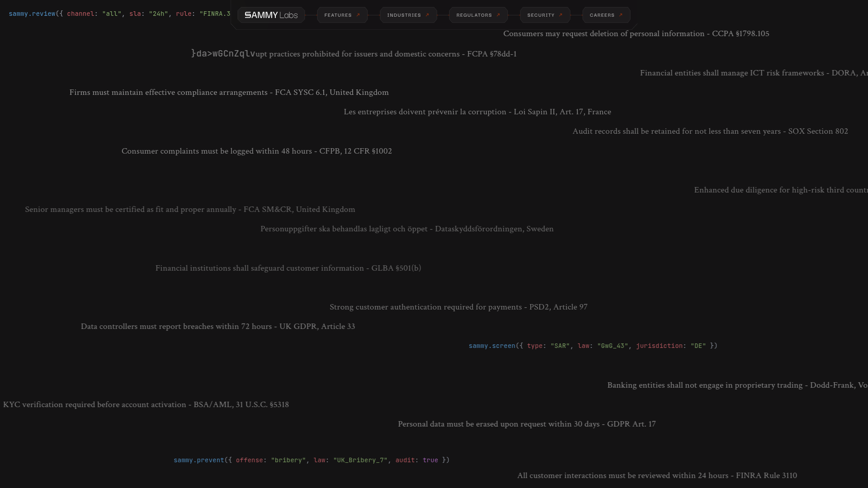Click the GLBA §501(b) safeguard text
The height and width of the screenshot is (488, 868).
pos(288,268)
